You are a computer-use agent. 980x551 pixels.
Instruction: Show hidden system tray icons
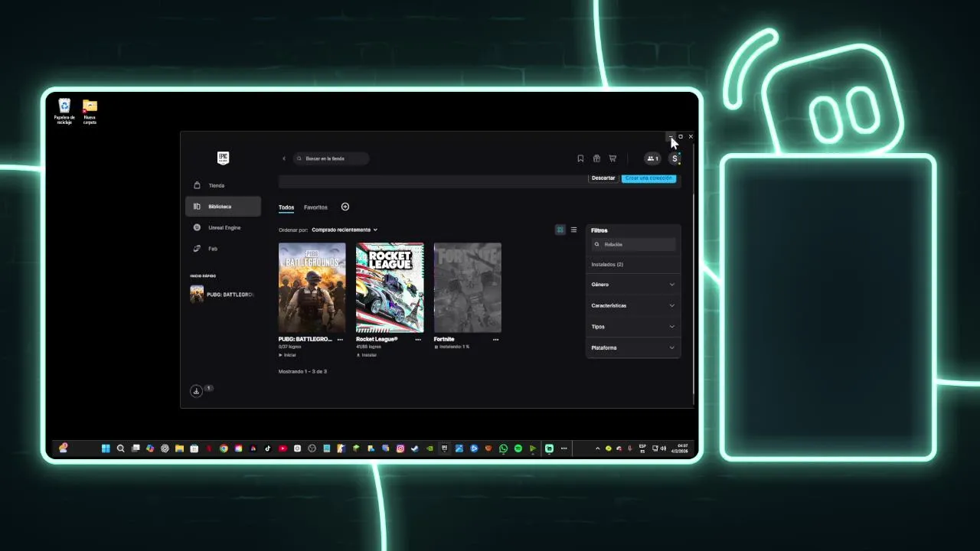point(597,448)
